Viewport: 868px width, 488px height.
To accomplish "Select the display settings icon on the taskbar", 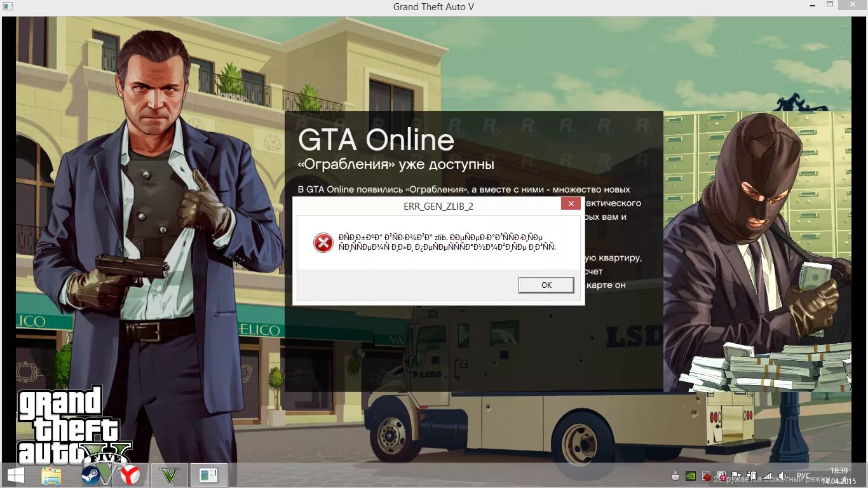I will click(x=208, y=475).
